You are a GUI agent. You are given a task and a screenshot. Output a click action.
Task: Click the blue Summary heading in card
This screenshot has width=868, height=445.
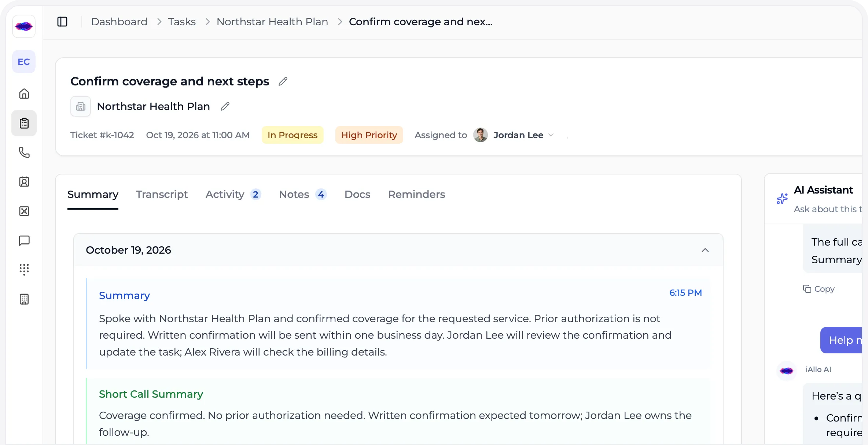(x=124, y=295)
